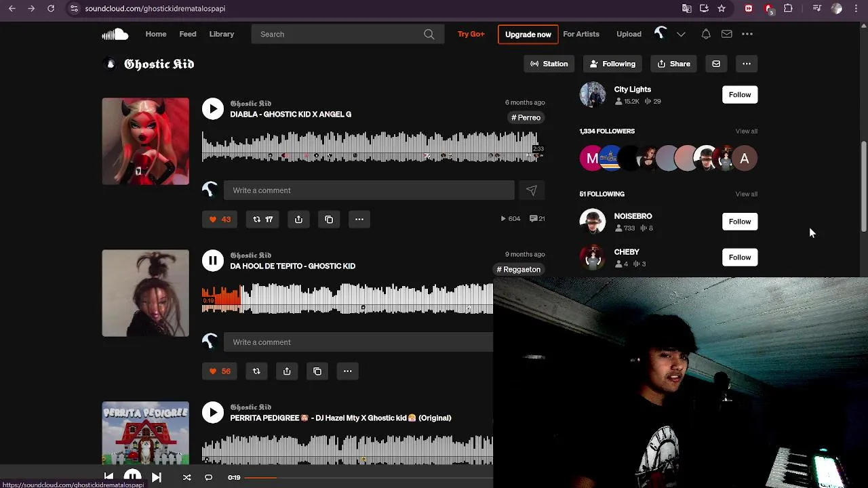Unlike DA HOOL DE TEPITO with 56 likes

220,371
